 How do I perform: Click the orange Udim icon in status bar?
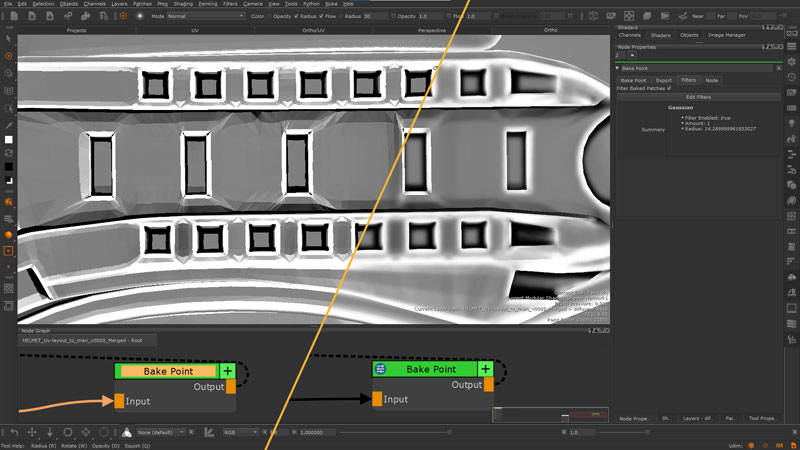click(751, 445)
